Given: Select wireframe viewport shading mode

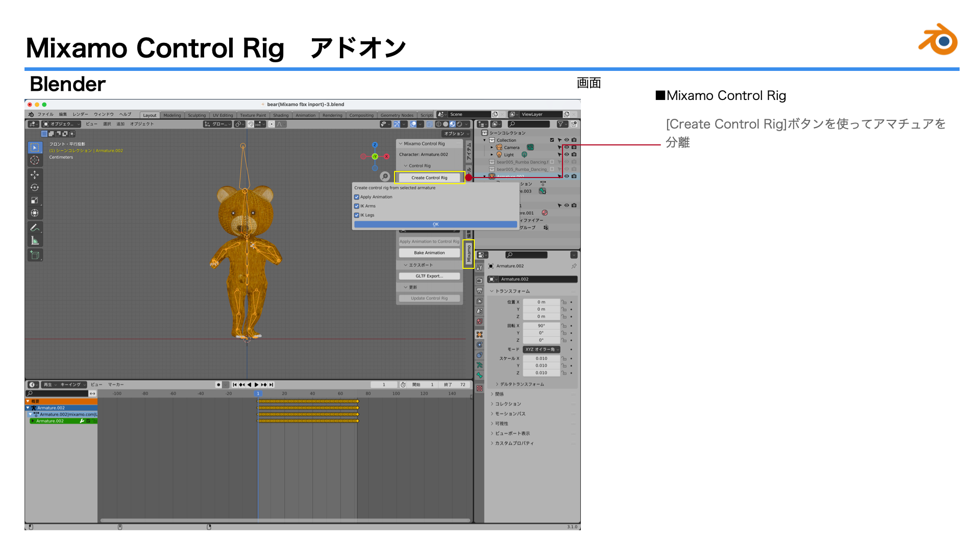Looking at the screenshot, I should [x=438, y=124].
